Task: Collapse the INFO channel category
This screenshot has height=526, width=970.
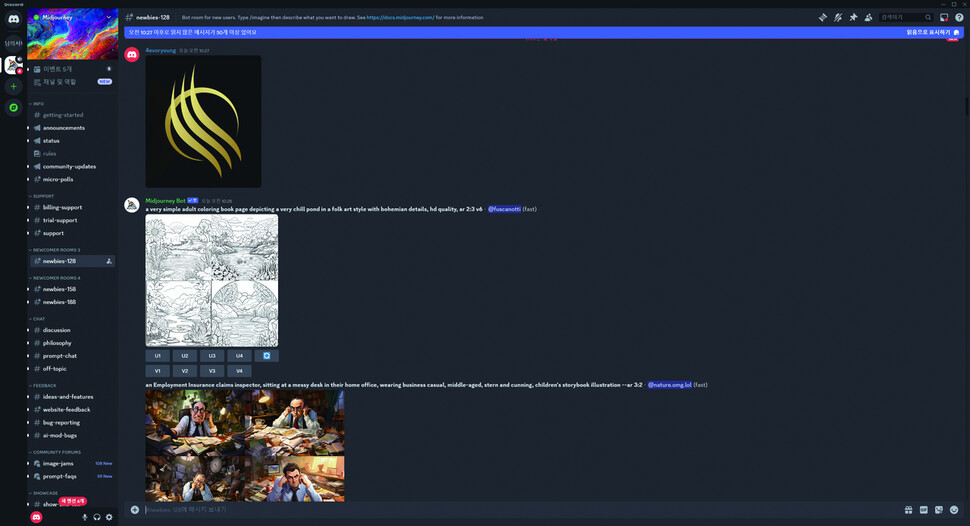Action: tap(38, 103)
